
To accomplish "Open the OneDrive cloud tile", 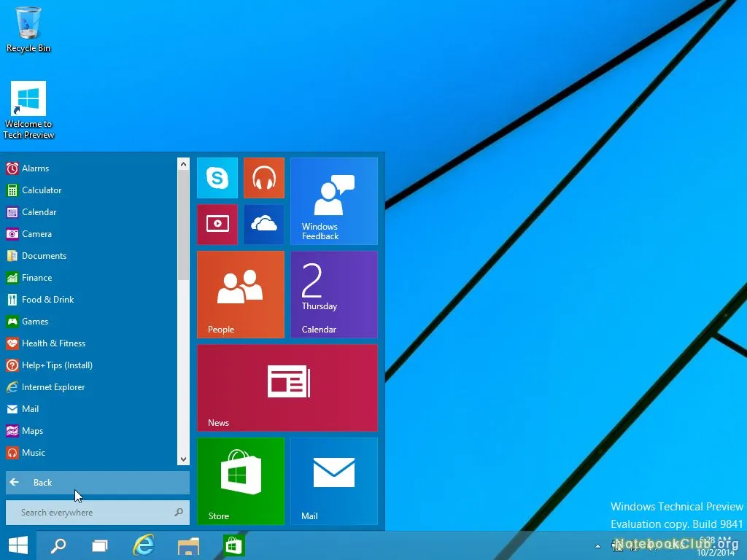I will [264, 225].
